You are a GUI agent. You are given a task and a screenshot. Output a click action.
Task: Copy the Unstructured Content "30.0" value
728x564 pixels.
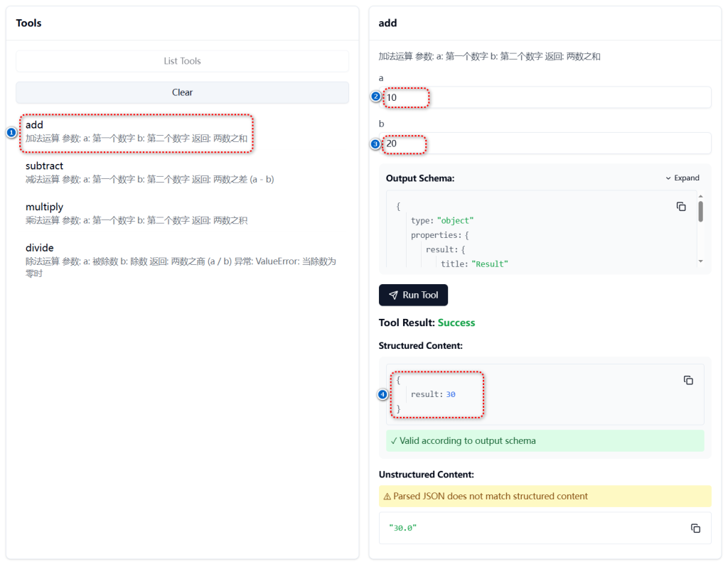coord(695,528)
